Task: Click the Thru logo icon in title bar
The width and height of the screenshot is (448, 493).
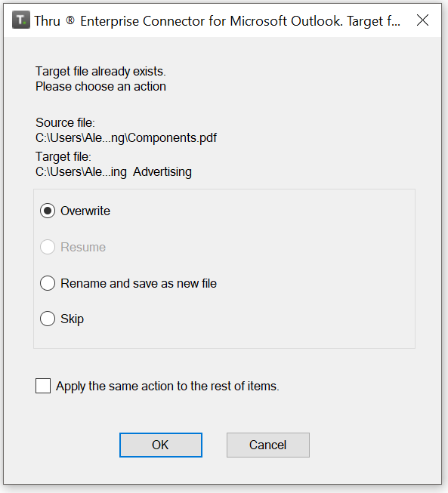Action: 21,20
